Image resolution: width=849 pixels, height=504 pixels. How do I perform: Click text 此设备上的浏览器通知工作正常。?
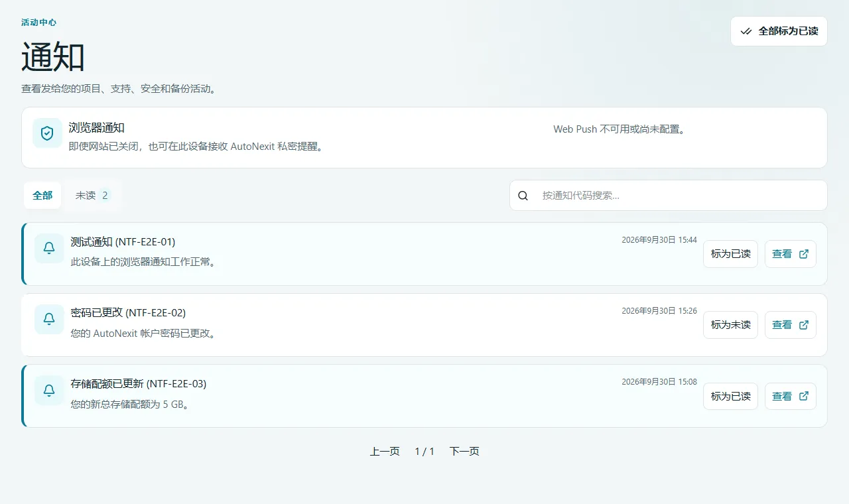pos(145,262)
